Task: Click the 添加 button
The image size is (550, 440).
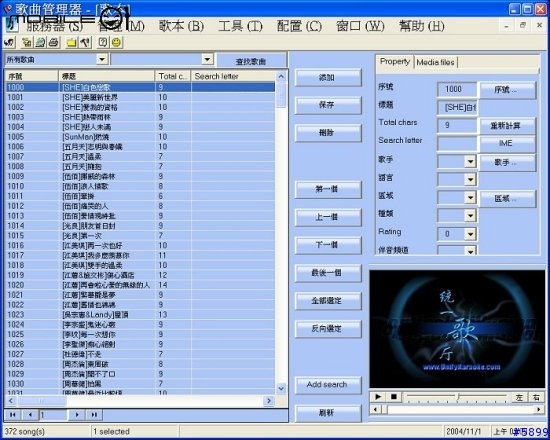Action: pos(328,78)
